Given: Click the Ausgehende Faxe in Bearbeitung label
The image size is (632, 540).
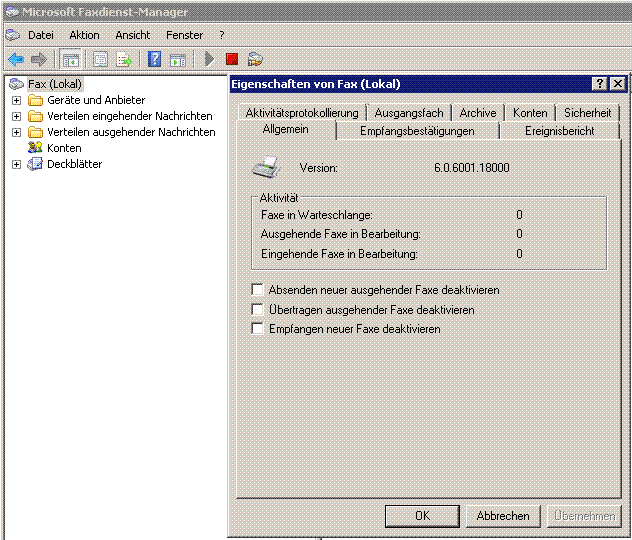Looking at the screenshot, I should [x=341, y=234].
